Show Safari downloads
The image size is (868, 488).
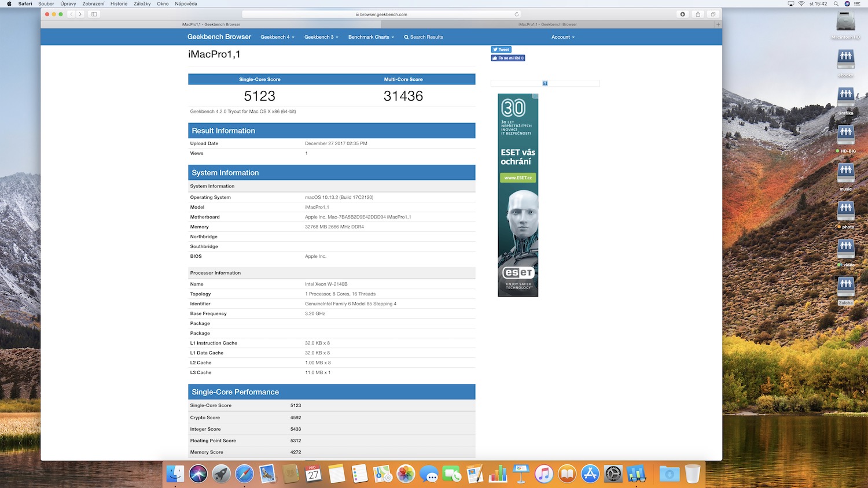coord(683,14)
